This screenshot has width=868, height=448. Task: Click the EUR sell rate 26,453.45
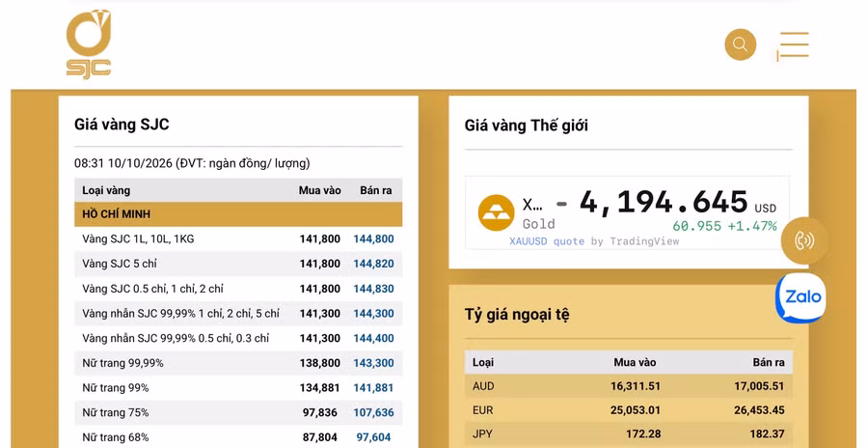(760, 410)
